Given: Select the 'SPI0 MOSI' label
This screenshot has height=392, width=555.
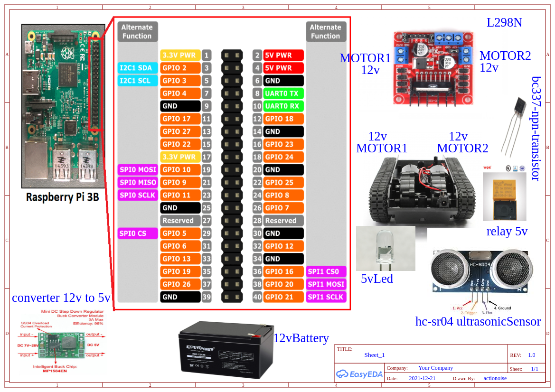Looking at the screenshot, I should (x=138, y=170).
